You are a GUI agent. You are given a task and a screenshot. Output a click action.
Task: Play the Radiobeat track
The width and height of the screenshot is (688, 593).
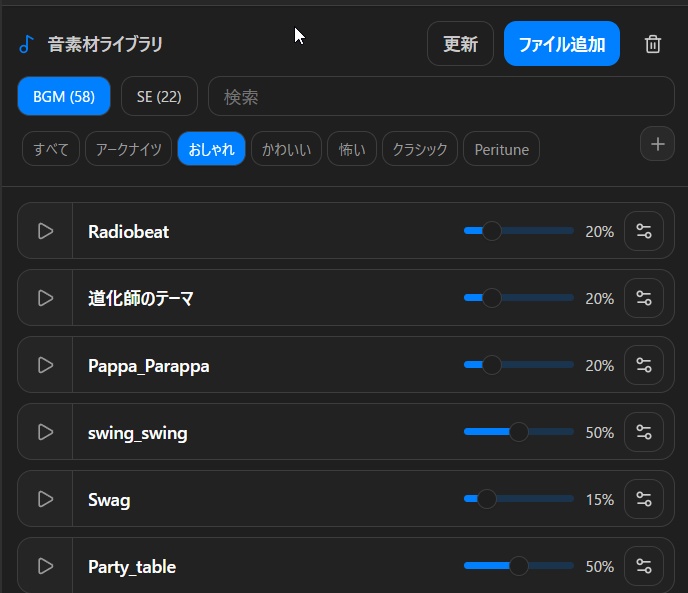pyautogui.click(x=45, y=231)
